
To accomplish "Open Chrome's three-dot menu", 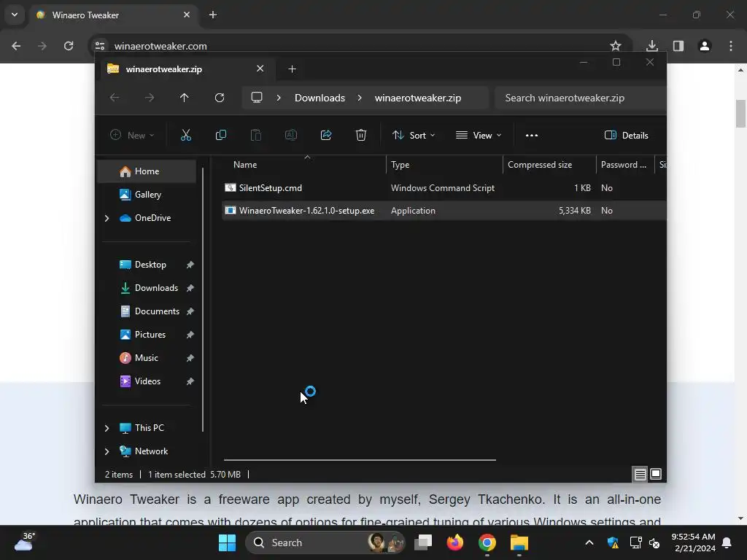I will click(731, 46).
